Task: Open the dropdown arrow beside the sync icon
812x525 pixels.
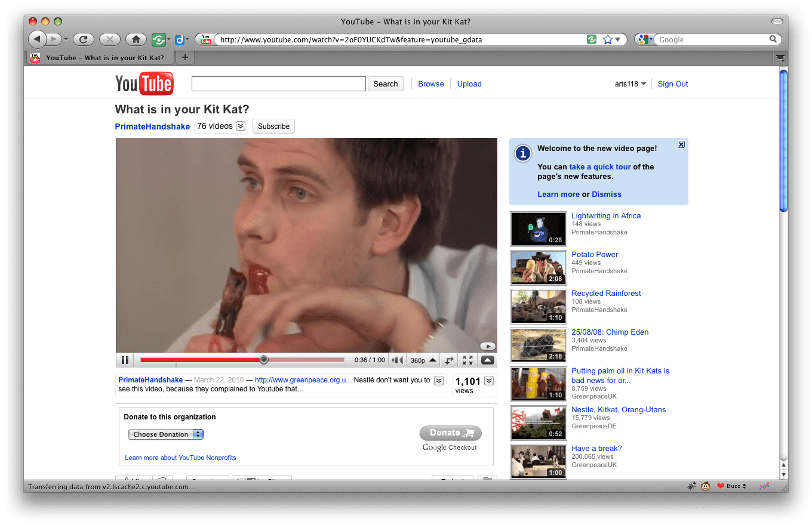Action: 168,40
